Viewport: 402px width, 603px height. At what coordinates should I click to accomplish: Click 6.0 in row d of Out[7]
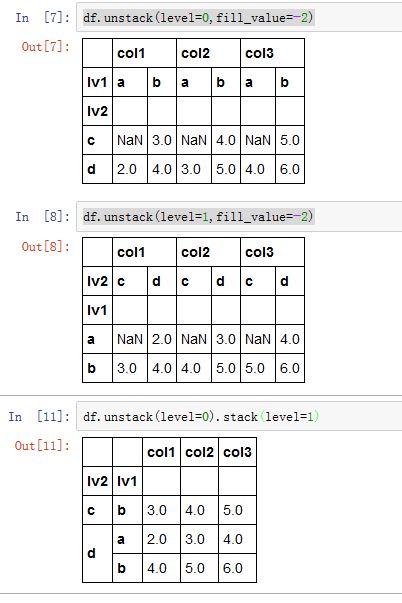(290, 169)
